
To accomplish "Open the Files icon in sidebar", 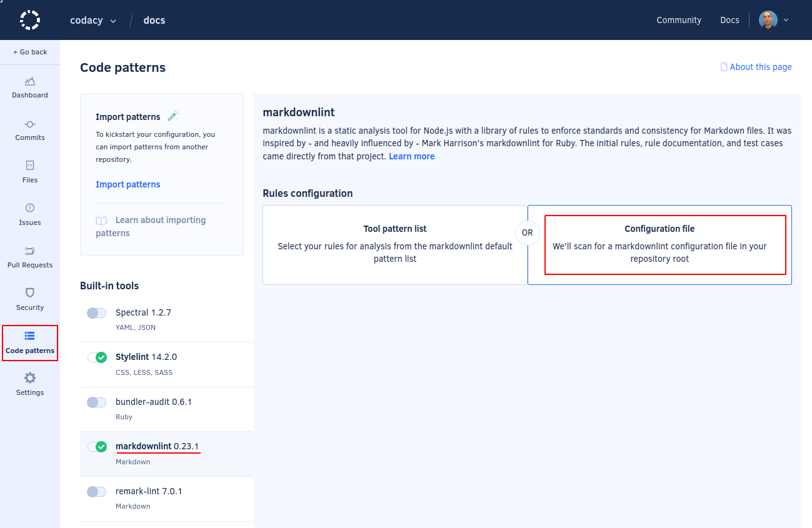I will pos(30,166).
